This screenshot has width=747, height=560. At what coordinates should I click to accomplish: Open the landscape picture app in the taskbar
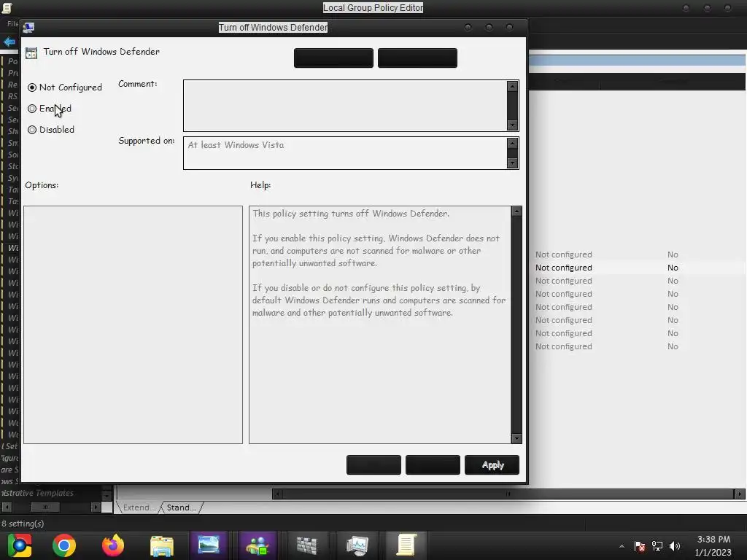tap(209, 545)
